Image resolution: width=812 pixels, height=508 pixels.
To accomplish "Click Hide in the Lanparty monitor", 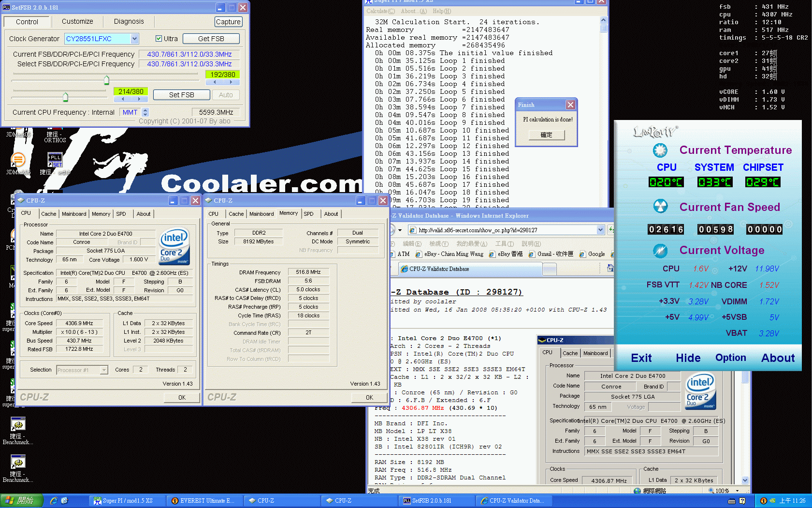I will tap(688, 358).
